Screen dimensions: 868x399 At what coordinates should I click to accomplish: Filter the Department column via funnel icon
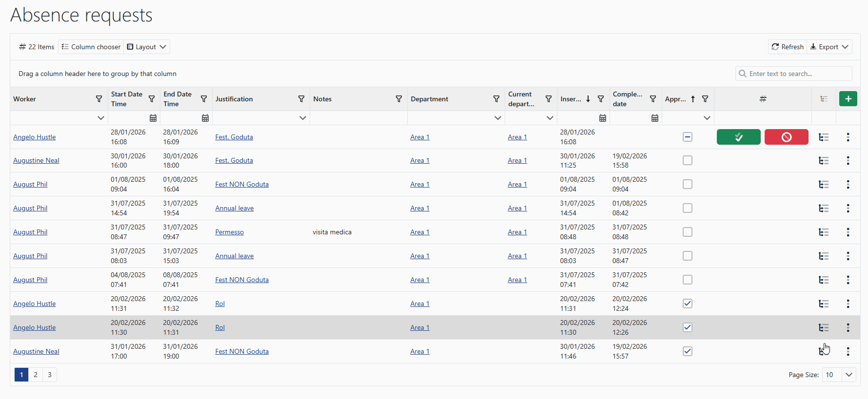coord(496,99)
